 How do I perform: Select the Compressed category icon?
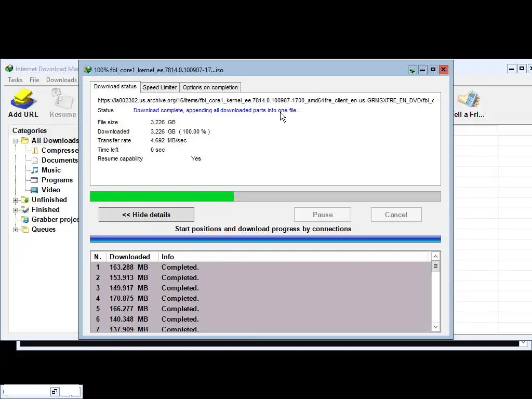point(35,150)
